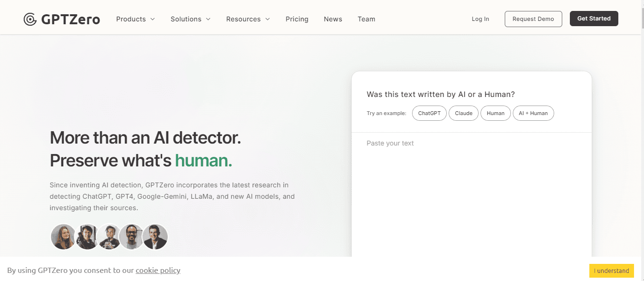Go to the Pricing page
The width and height of the screenshot is (644, 281).
pyautogui.click(x=297, y=19)
